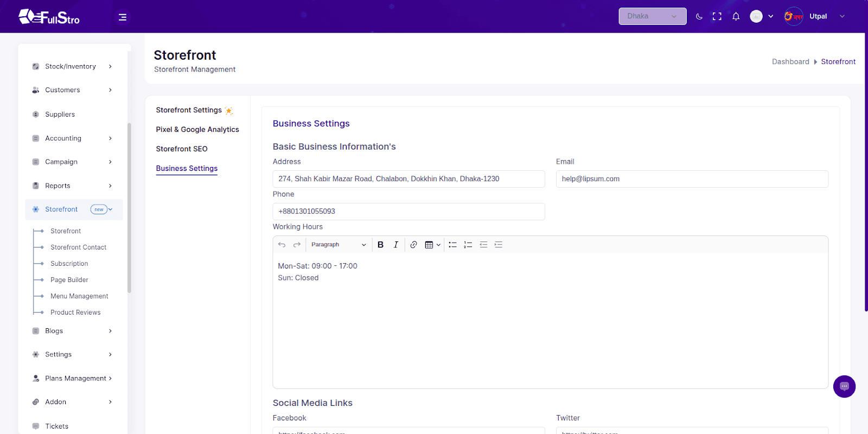This screenshot has width=868, height=434.
Task: Open Storefront submenu item
Action: coord(66,231)
